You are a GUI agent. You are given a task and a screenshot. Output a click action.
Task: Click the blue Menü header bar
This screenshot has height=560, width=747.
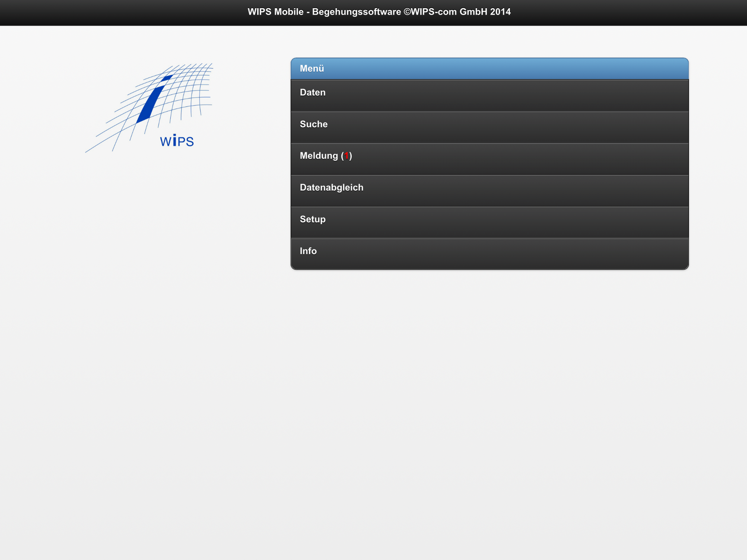pos(489,69)
